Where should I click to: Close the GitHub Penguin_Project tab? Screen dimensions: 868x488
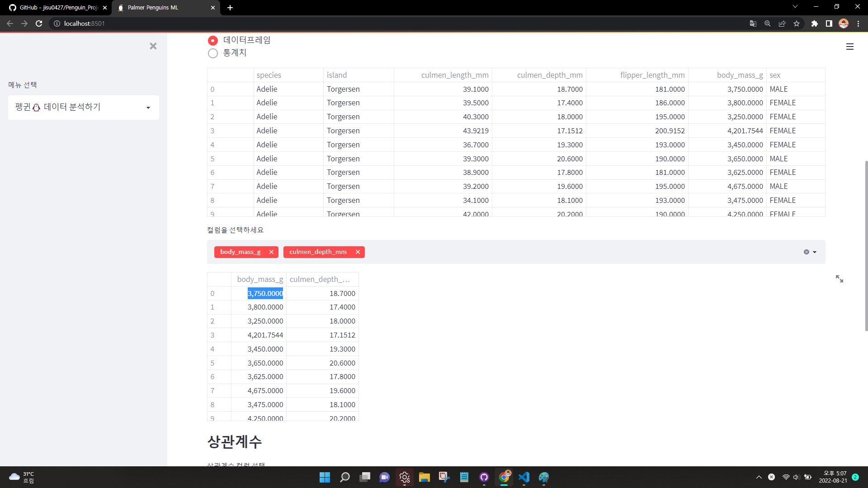tap(105, 8)
